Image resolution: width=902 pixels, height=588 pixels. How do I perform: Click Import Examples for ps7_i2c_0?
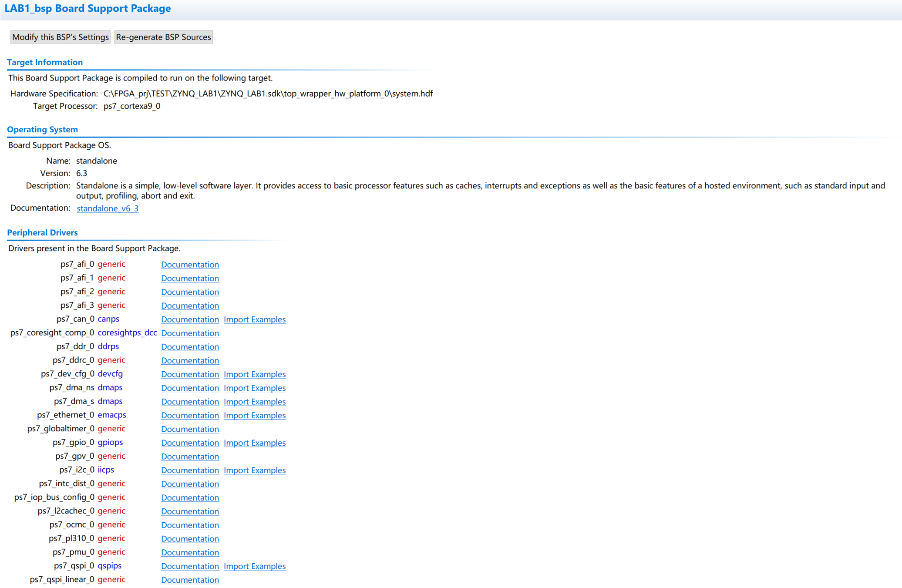tap(255, 470)
